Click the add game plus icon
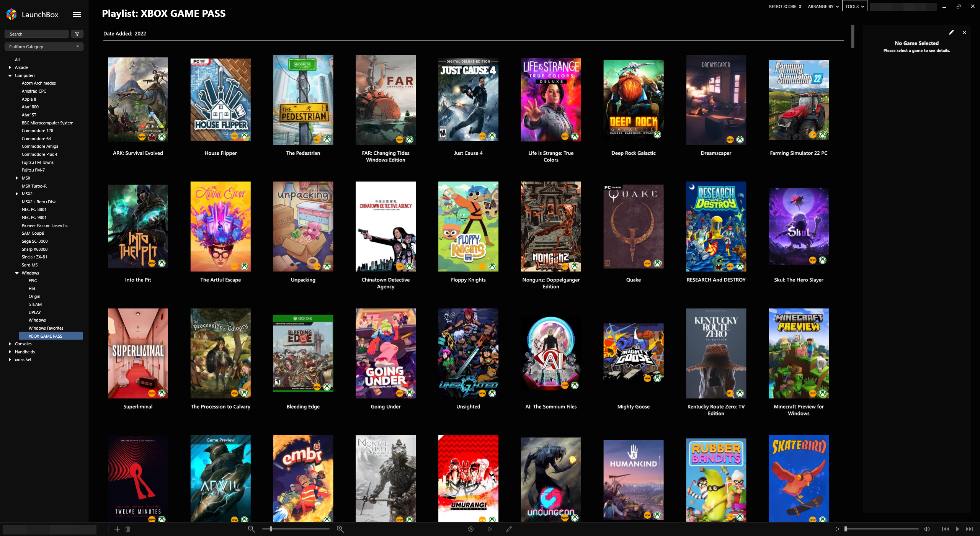The image size is (980, 536). pos(117,529)
